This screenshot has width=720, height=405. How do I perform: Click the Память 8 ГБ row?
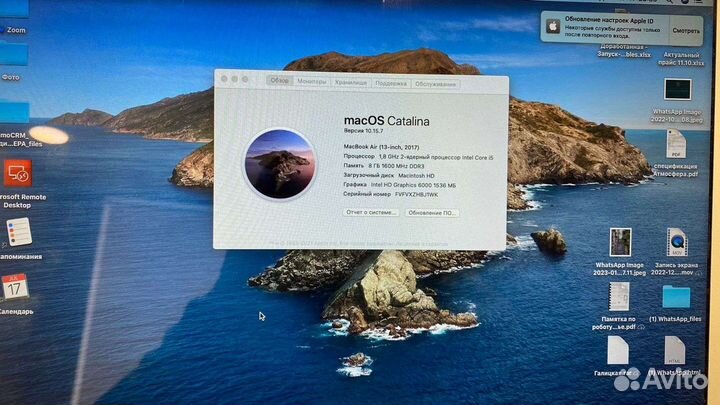(x=384, y=166)
